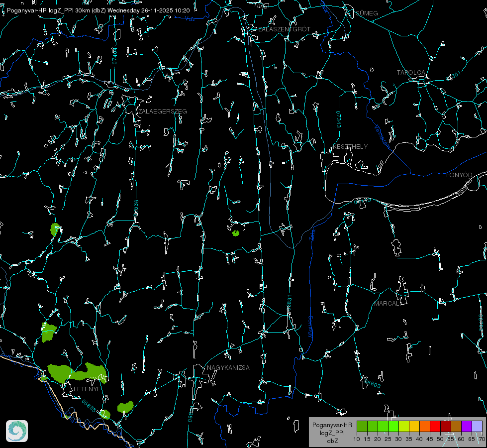Click the road number label 07343
Viewport: 487px width, 448px height.
point(339,119)
